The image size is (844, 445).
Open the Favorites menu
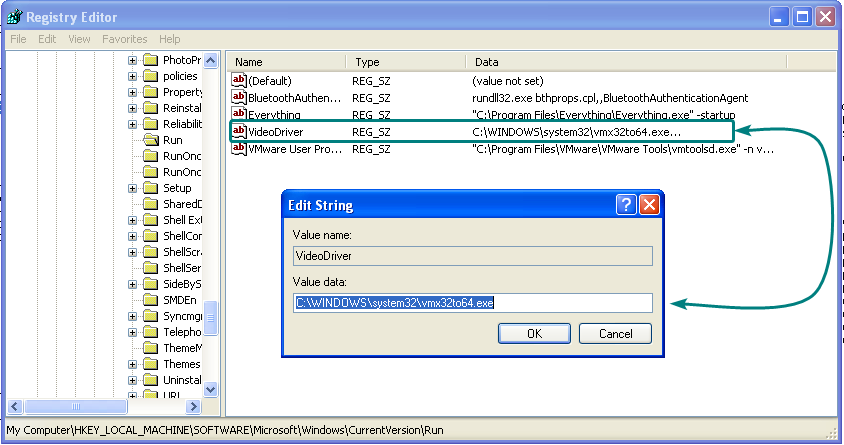124,39
